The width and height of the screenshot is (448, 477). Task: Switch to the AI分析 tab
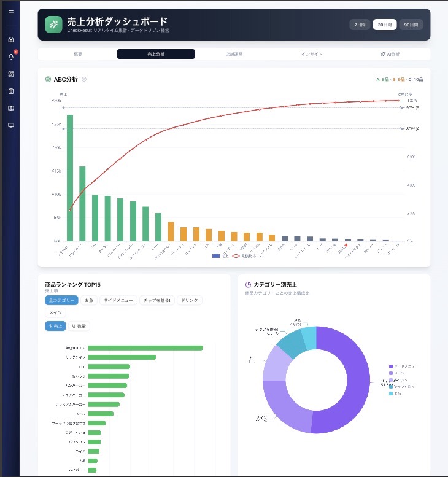point(390,54)
